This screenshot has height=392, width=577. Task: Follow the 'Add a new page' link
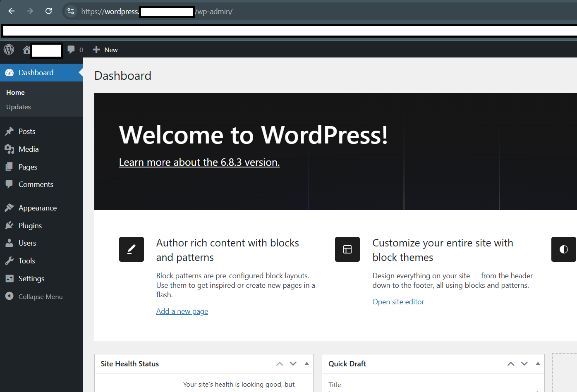tap(182, 311)
